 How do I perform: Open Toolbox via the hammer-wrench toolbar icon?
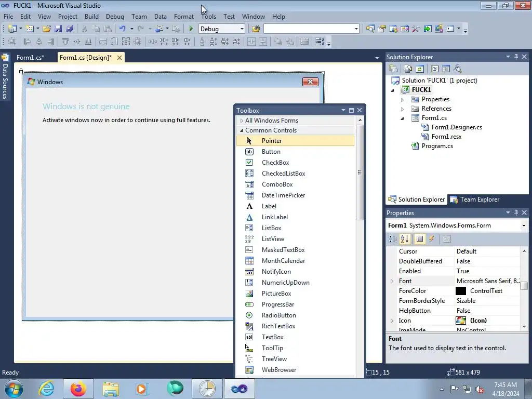(416, 29)
